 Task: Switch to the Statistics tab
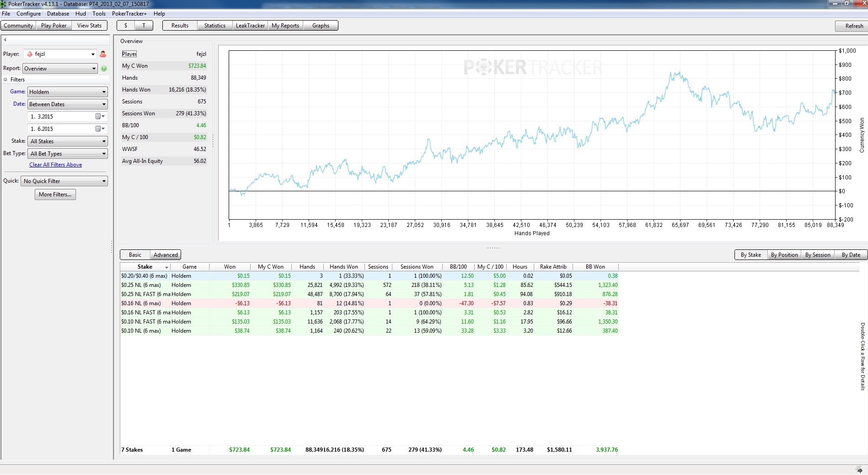[215, 26]
